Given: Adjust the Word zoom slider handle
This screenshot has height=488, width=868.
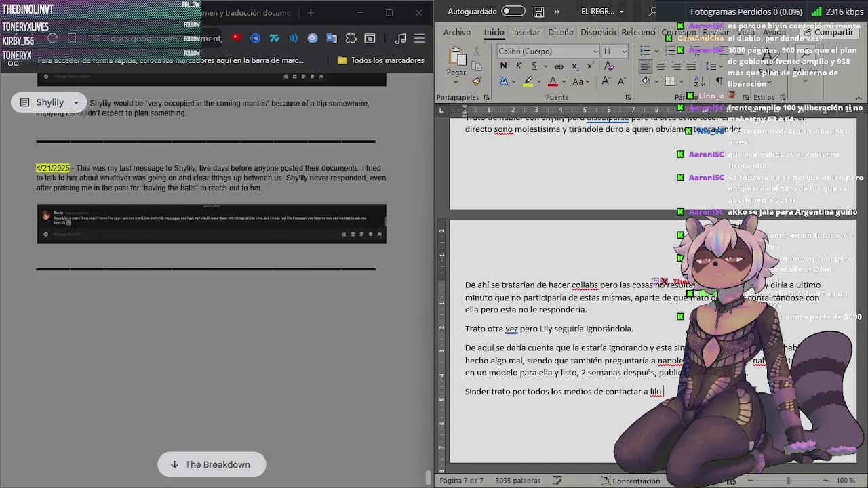Looking at the screenshot, I should click(788, 481).
